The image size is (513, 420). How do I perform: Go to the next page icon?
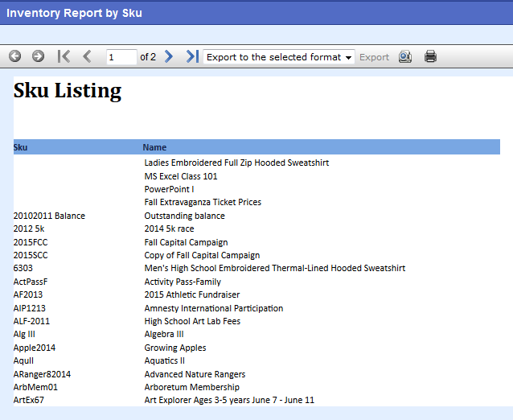(169, 56)
